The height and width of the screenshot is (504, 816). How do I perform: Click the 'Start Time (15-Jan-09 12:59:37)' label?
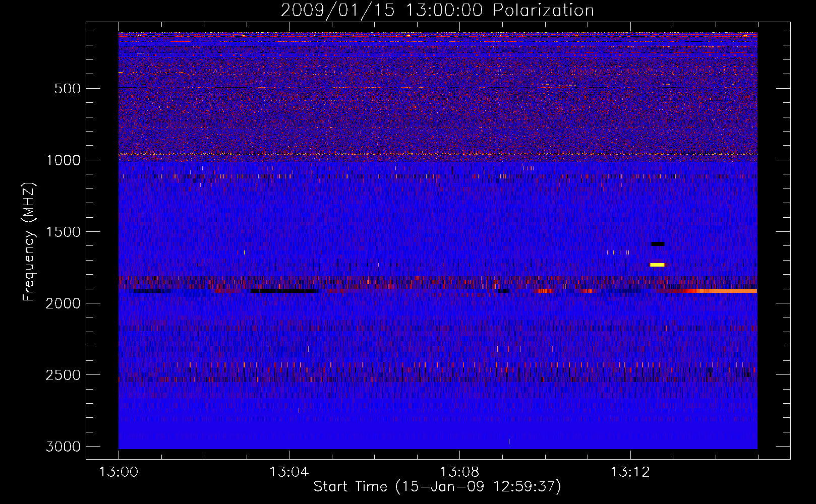click(x=437, y=487)
